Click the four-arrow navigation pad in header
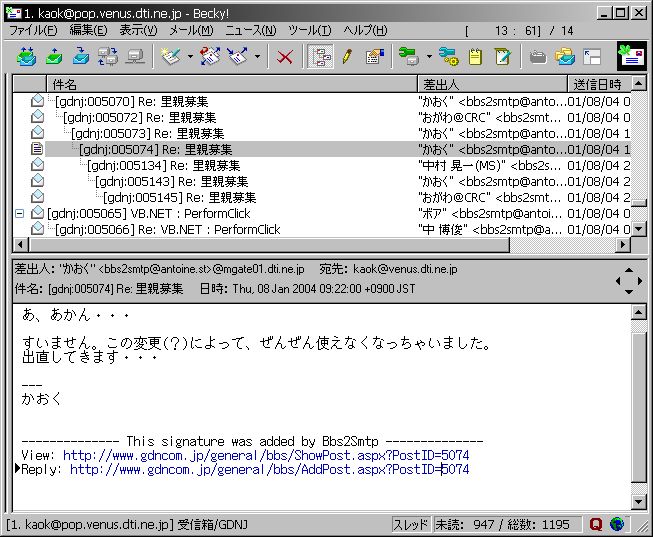 (628, 281)
